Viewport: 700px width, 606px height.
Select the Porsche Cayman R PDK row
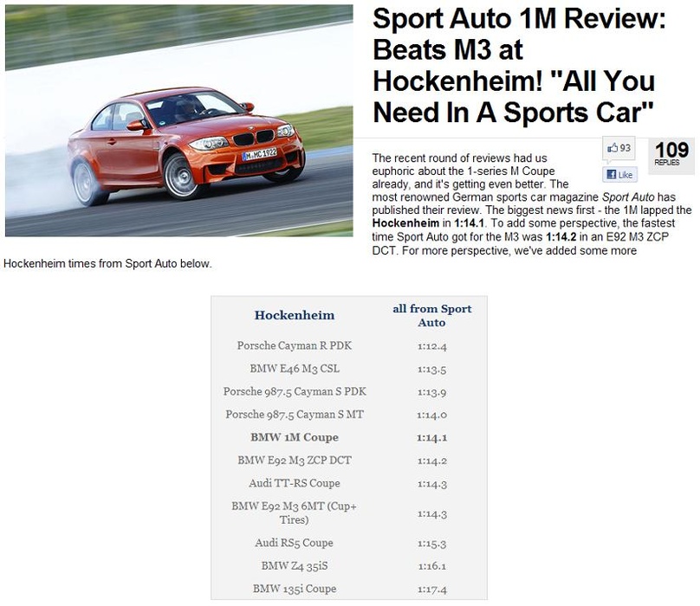coord(295,345)
